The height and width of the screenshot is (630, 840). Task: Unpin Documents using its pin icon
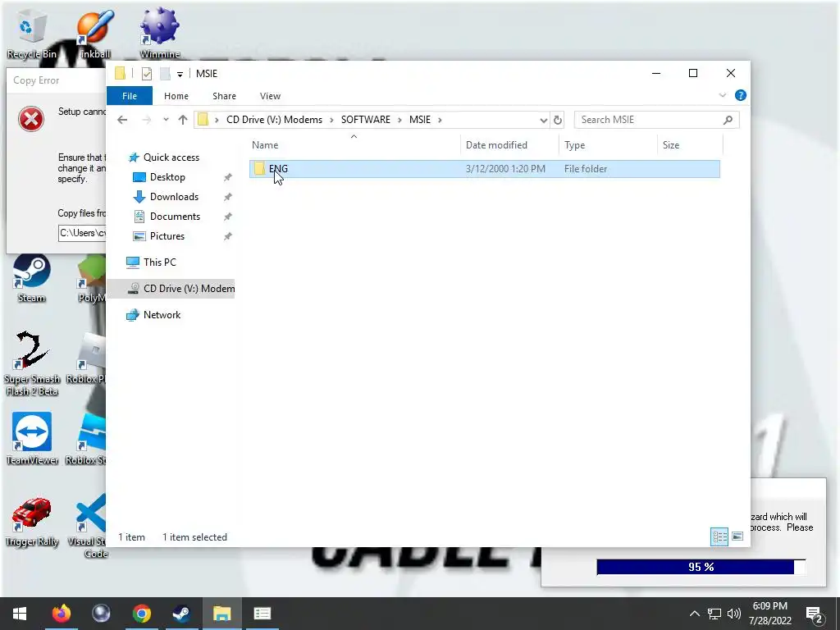[x=228, y=217]
